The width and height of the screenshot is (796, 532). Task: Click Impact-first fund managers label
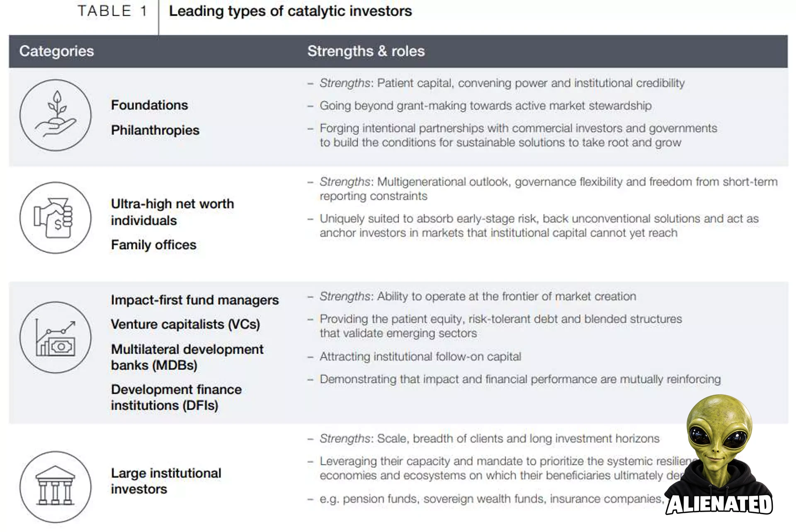click(x=195, y=300)
